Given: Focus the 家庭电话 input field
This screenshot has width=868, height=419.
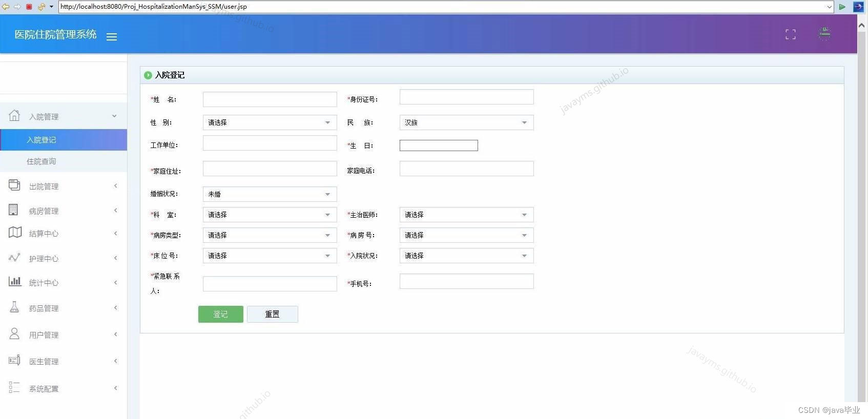Looking at the screenshot, I should 466,169.
